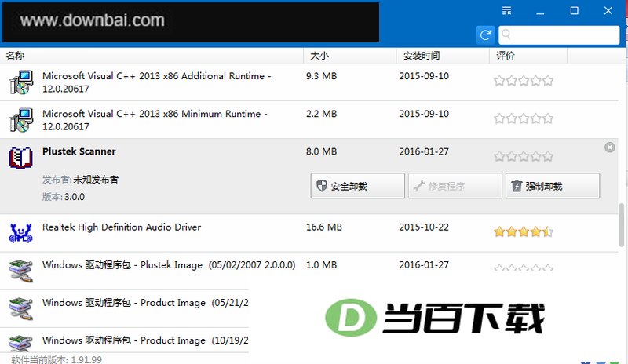Click the 安全卸载 button
The width and height of the screenshot is (628, 364).
pos(358,186)
